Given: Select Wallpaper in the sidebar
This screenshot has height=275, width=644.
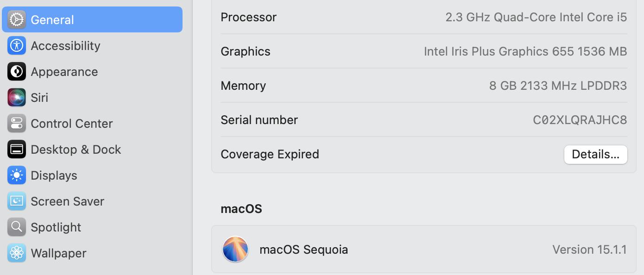Looking at the screenshot, I should tap(58, 253).
